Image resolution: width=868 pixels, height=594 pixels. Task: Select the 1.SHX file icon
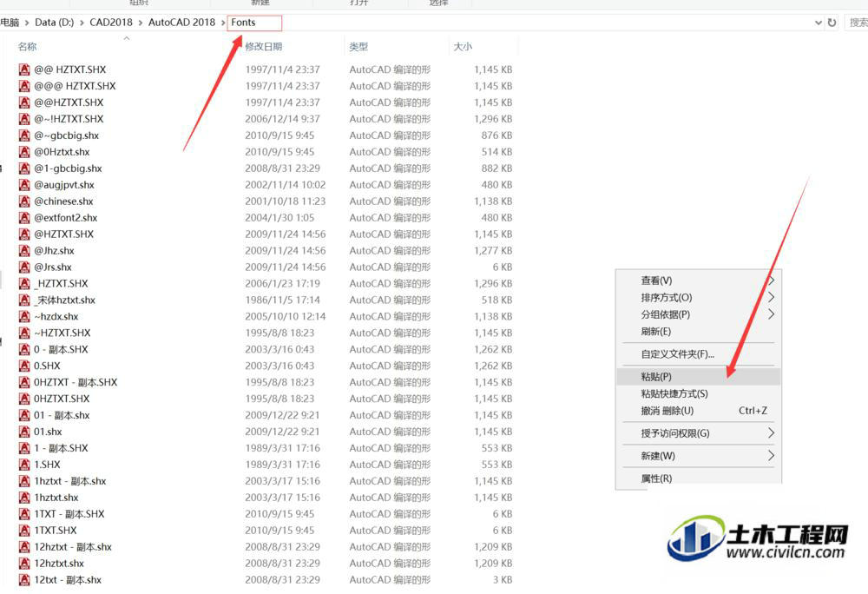pyautogui.click(x=24, y=465)
